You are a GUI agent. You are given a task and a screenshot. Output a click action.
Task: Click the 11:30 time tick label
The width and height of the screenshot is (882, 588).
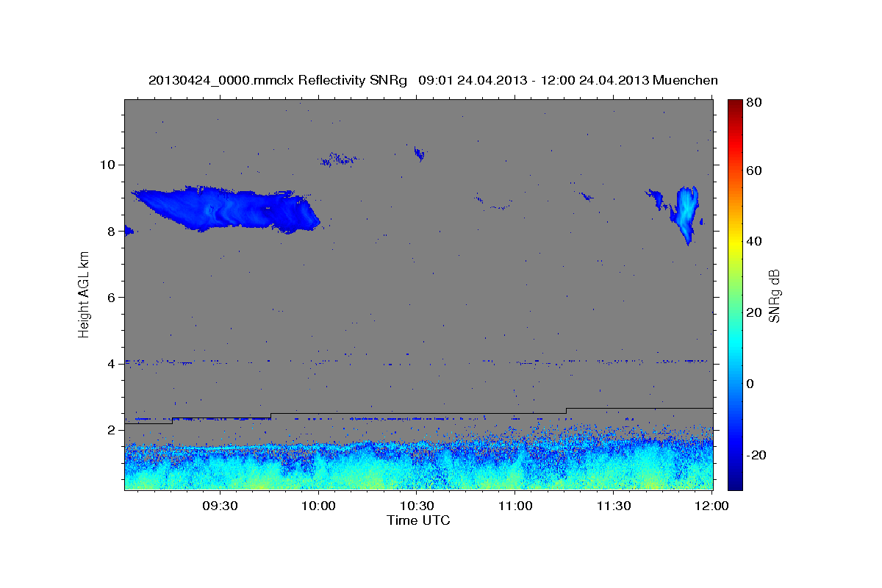pos(614,506)
